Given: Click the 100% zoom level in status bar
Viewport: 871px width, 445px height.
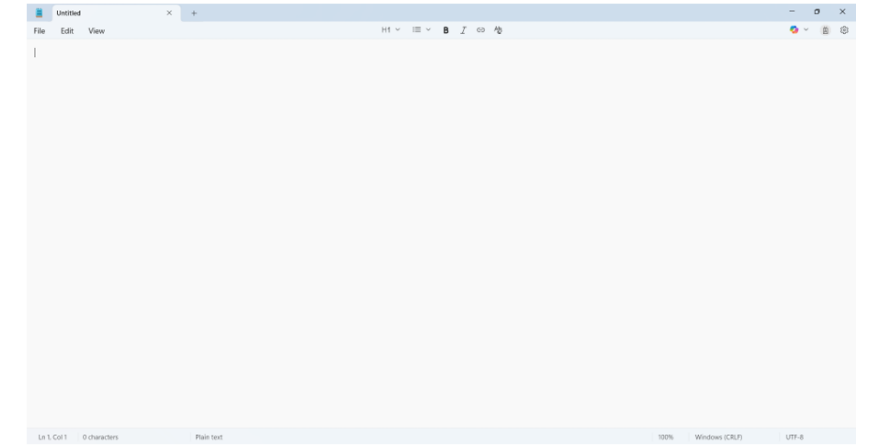Looking at the screenshot, I should coord(665,437).
